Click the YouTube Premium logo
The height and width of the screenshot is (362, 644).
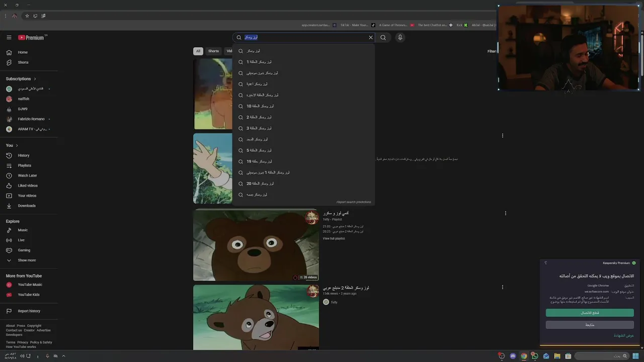point(32,37)
